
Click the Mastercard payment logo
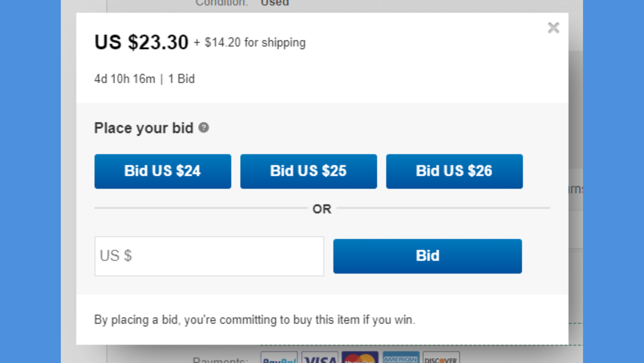360,357
